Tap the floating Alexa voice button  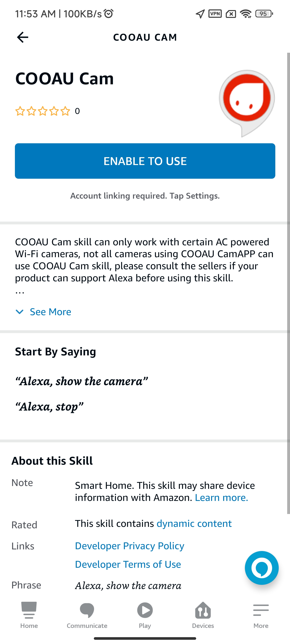(x=261, y=568)
